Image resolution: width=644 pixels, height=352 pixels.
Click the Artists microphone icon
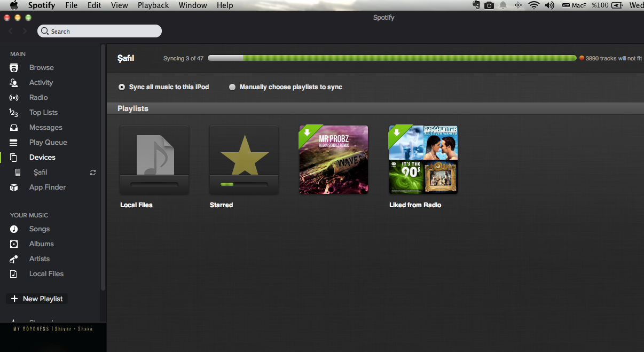(14, 259)
